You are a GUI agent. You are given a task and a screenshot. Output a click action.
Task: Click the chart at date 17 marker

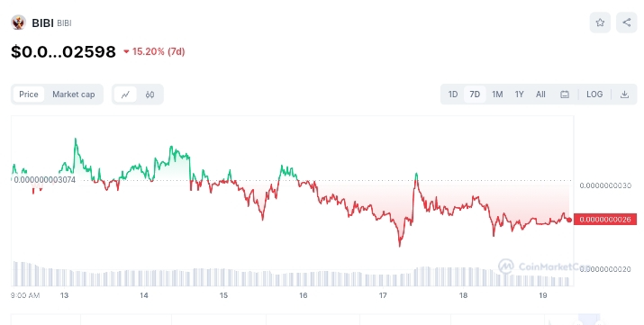click(383, 295)
